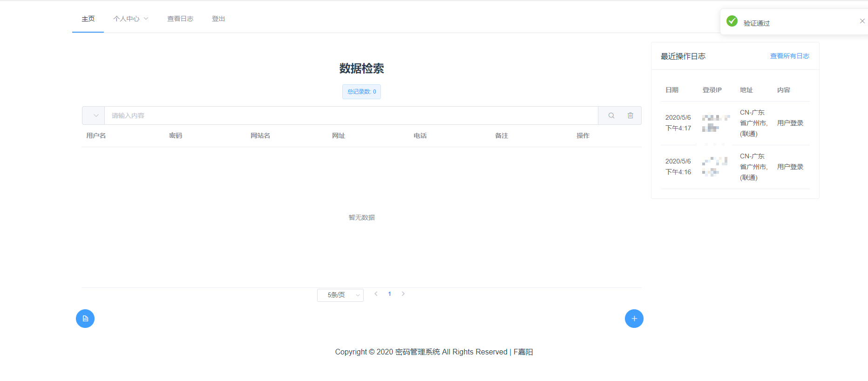Open the 查看所有日志 link

pyautogui.click(x=789, y=56)
